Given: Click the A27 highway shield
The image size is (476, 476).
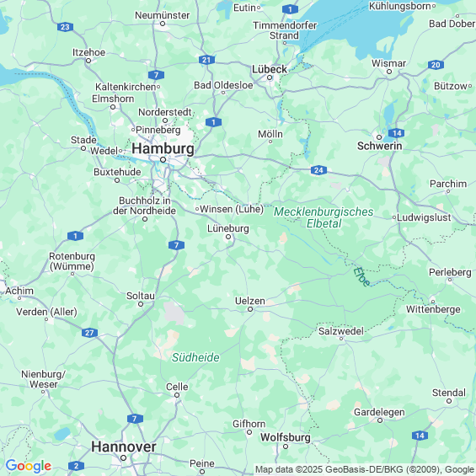Looking at the screenshot, I should coord(89,333).
